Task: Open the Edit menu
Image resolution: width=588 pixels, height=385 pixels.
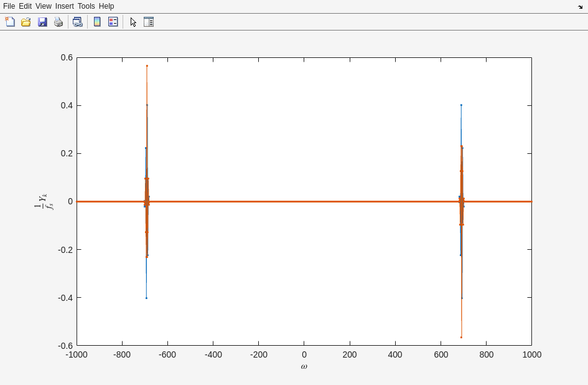Action: coord(25,6)
